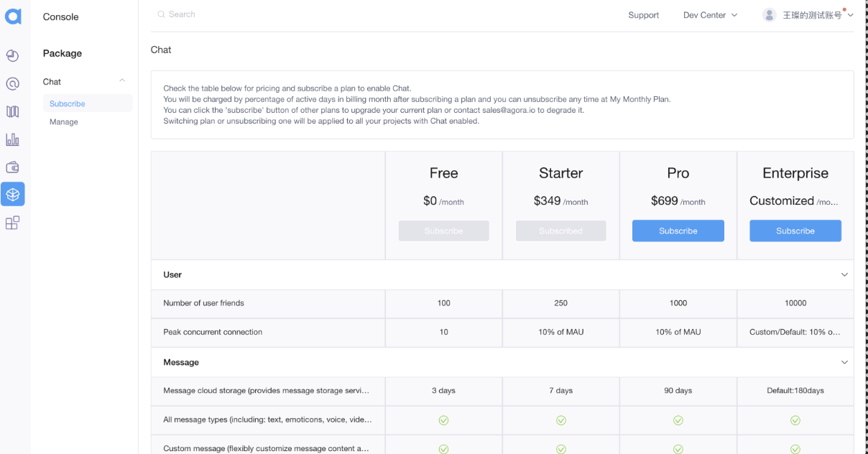The width and height of the screenshot is (868, 454).
Task: Click the 250 user friends value
Action: point(561,303)
